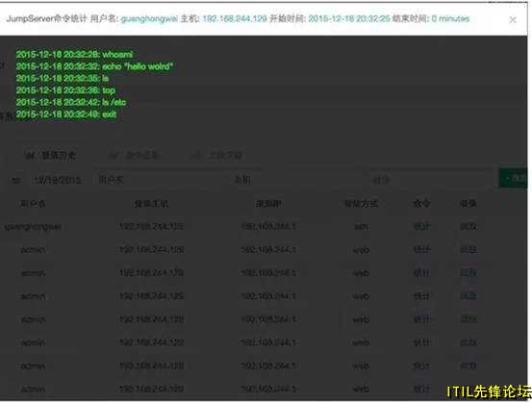
Task: Select the ls /etc command log line
Action: [71, 102]
